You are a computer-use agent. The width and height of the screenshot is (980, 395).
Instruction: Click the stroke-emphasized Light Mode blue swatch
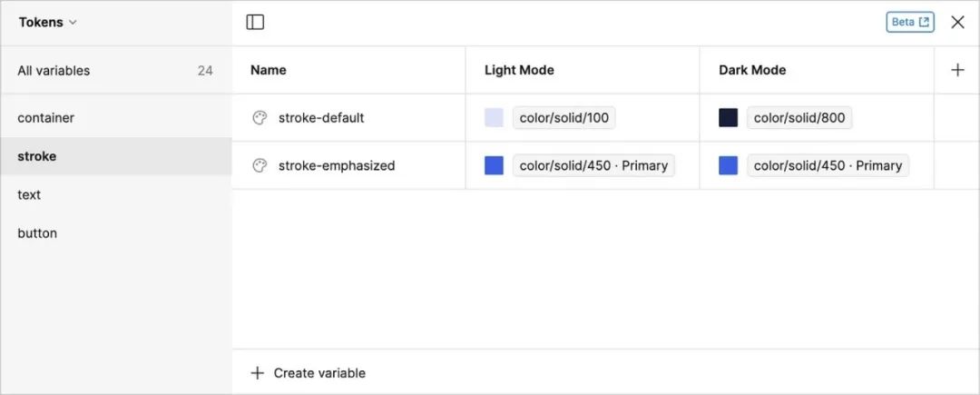pos(494,165)
